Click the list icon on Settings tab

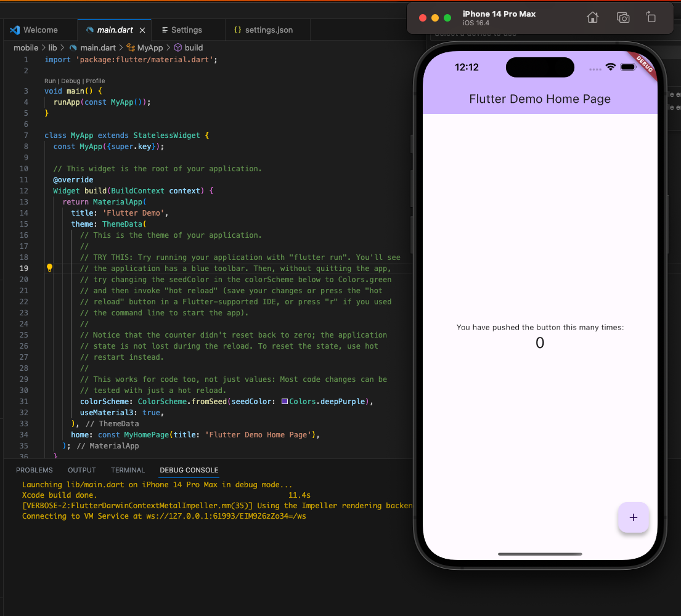pos(165,30)
